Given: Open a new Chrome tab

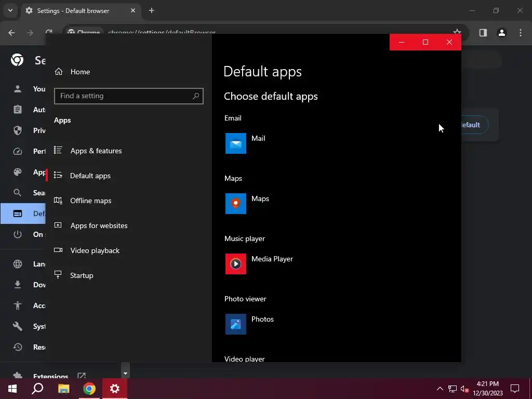Looking at the screenshot, I should click(x=152, y=10).
